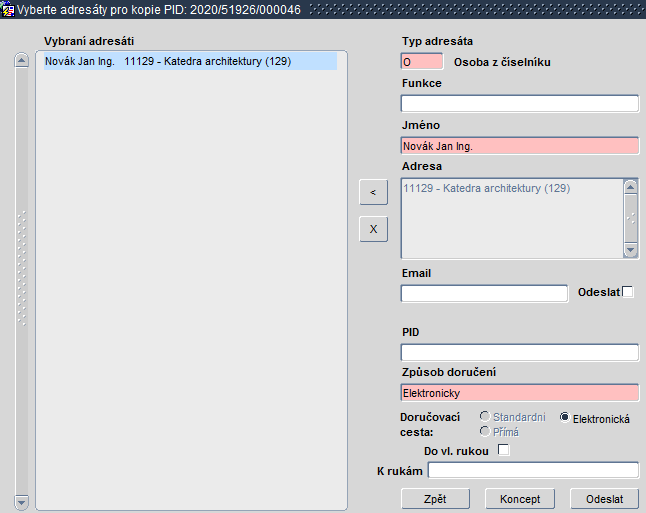Click the bottom Odeslat button
Screen dimensions: 646x513
tap(604, 499)
